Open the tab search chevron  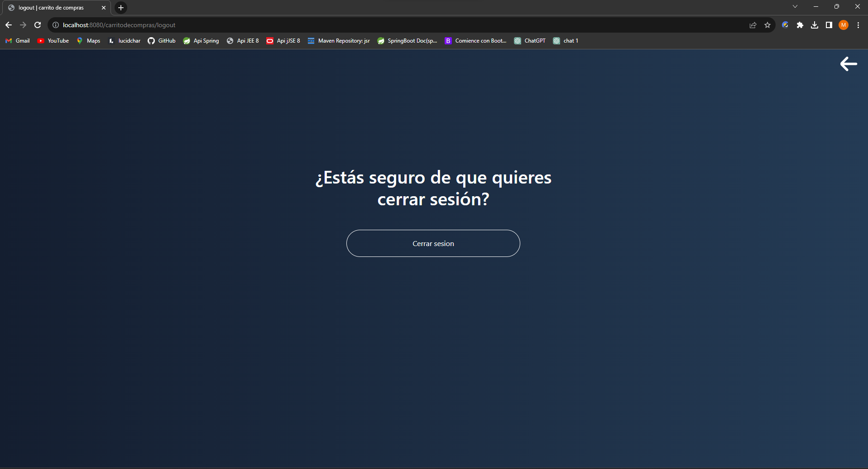click(x=796, y=6)
